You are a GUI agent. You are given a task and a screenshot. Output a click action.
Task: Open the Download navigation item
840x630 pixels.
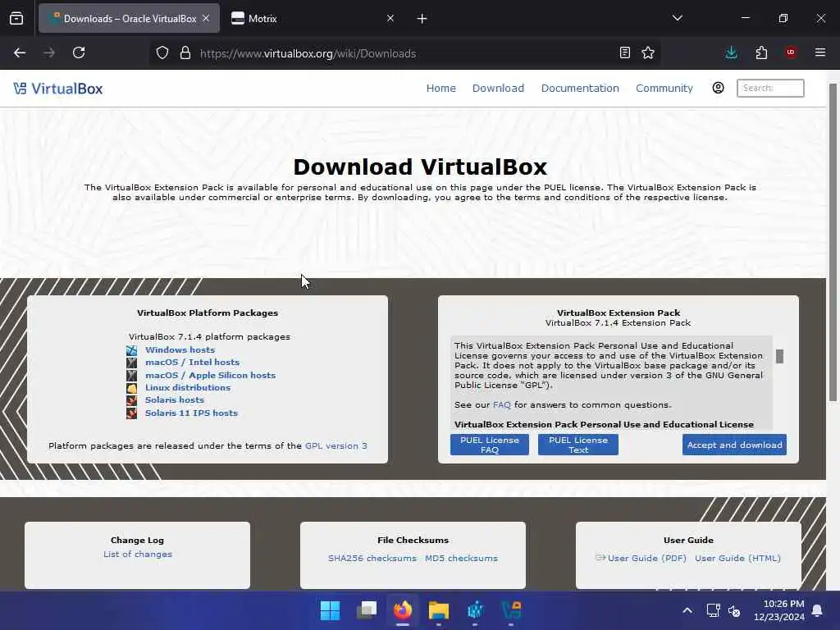(498, 89)
